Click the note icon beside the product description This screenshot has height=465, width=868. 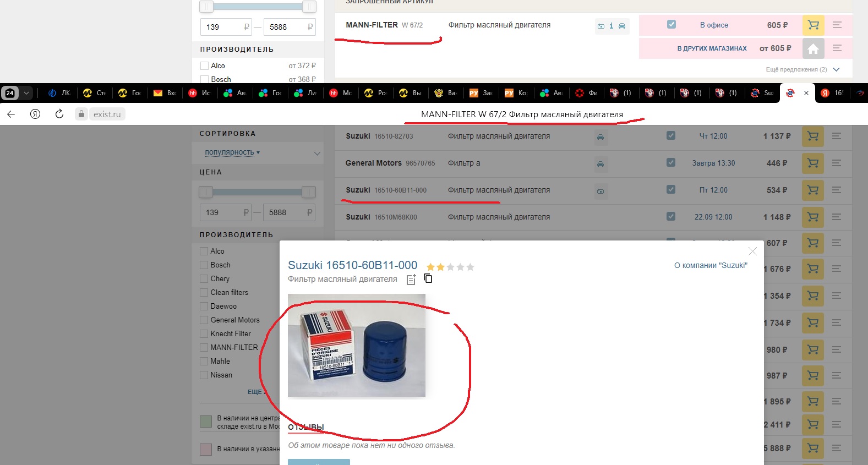[x=411, y=280]
